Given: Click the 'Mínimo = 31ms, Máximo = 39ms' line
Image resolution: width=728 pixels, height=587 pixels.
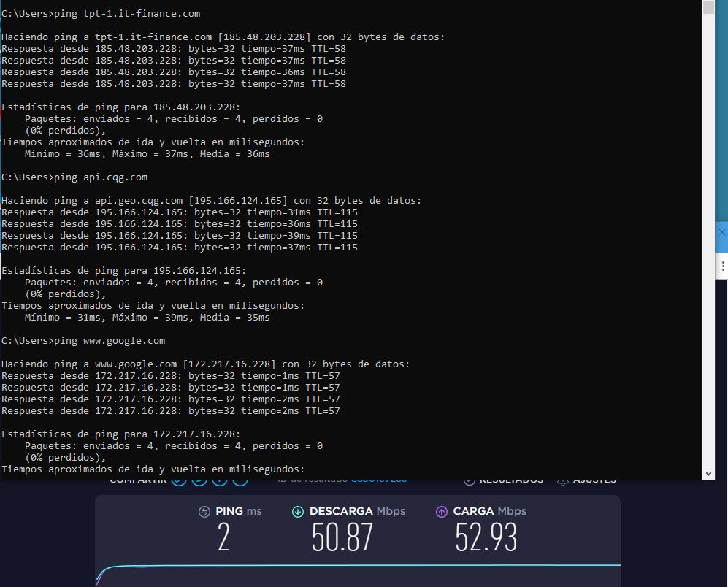Looking at the screenshot, I should click(147, 317).
